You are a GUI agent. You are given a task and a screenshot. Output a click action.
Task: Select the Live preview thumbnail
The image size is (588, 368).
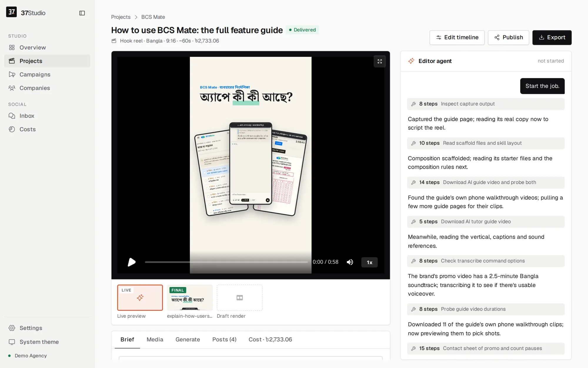pyautogui.click(x=140, y=297)
